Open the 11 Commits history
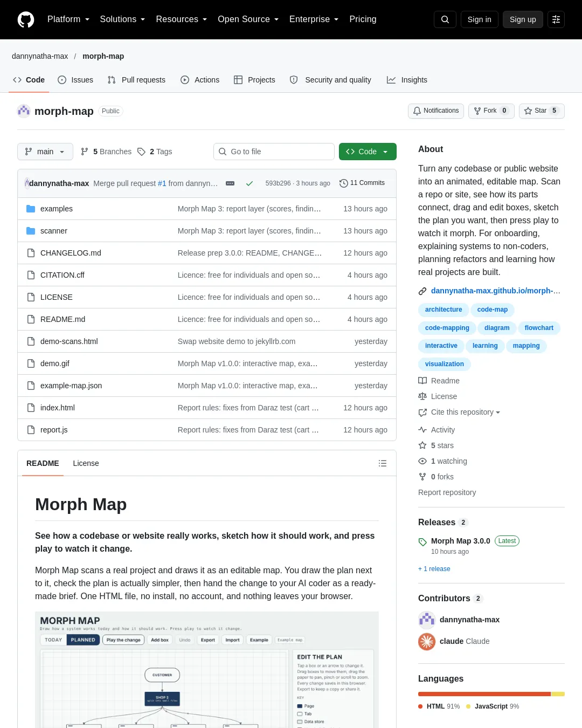 [362, 183]
